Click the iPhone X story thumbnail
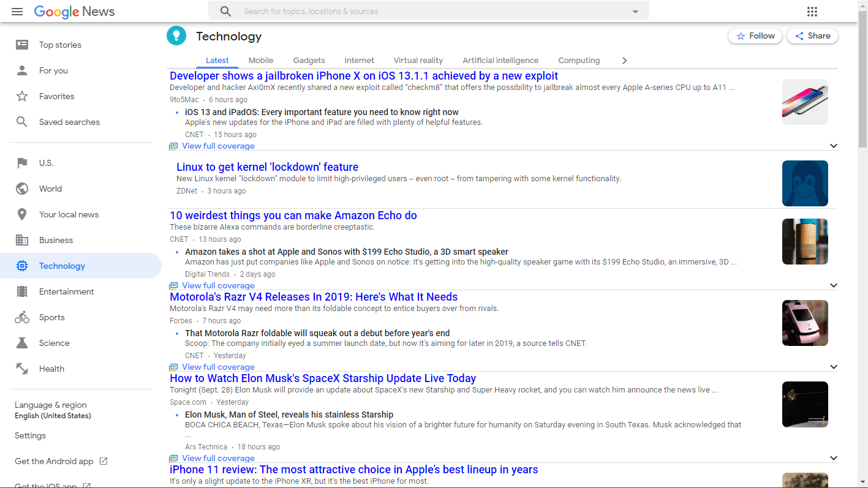The image size is (868, 488). 805,102
